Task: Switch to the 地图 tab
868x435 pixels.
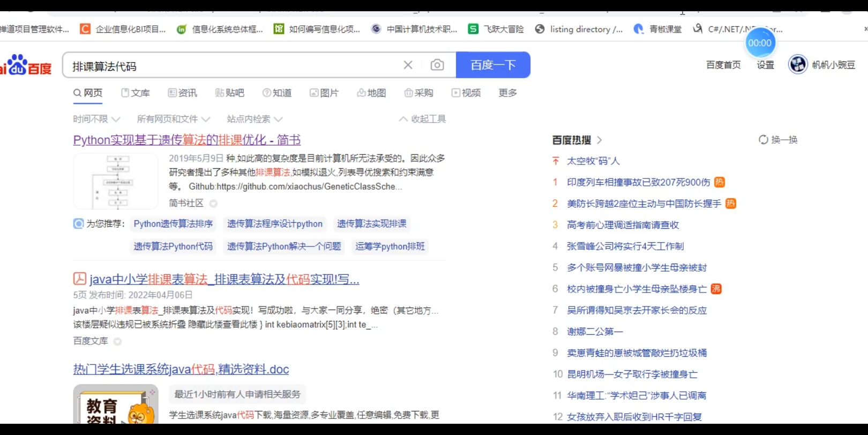Action: pos(371,93)
